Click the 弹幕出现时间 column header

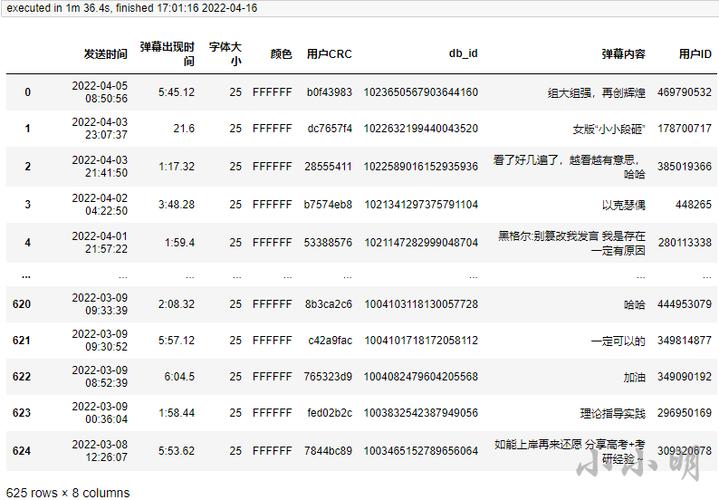click(167, 54)
